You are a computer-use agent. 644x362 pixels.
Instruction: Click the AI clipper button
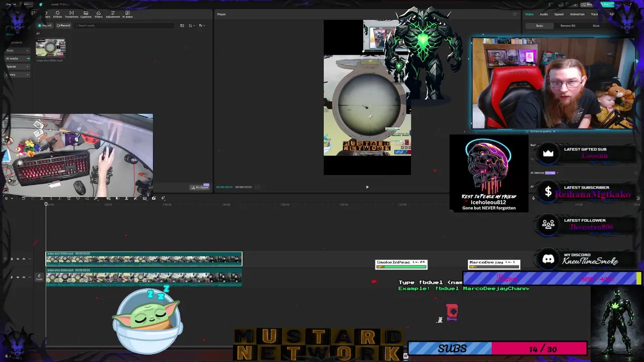tap(200, 187)
